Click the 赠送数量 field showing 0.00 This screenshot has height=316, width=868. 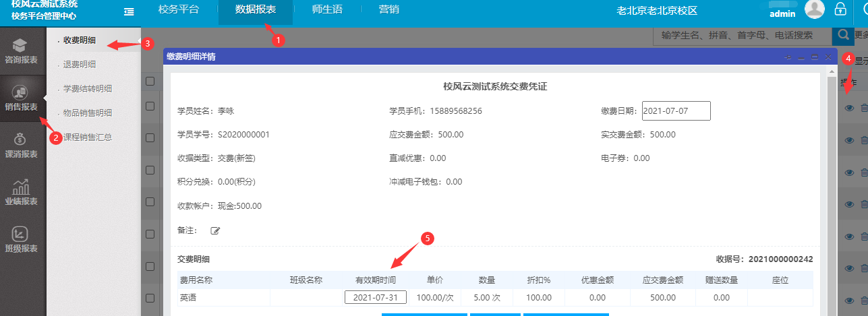pos(721,297)
